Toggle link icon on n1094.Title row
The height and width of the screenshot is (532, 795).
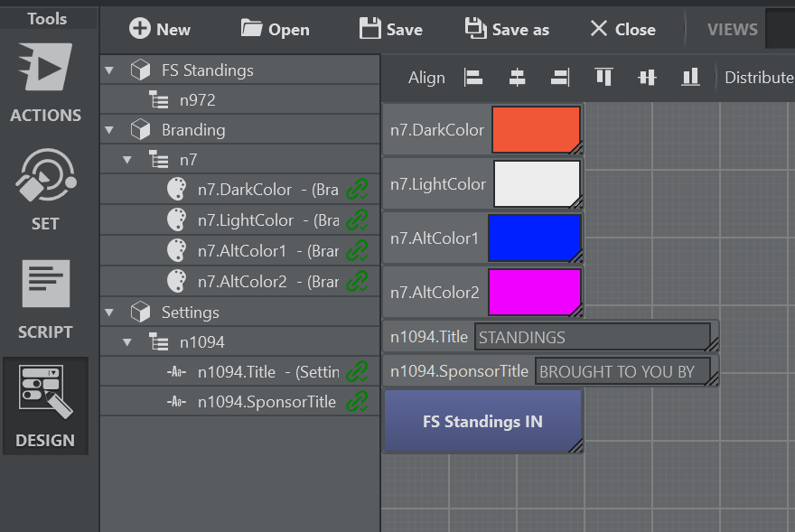click(358, 371)
